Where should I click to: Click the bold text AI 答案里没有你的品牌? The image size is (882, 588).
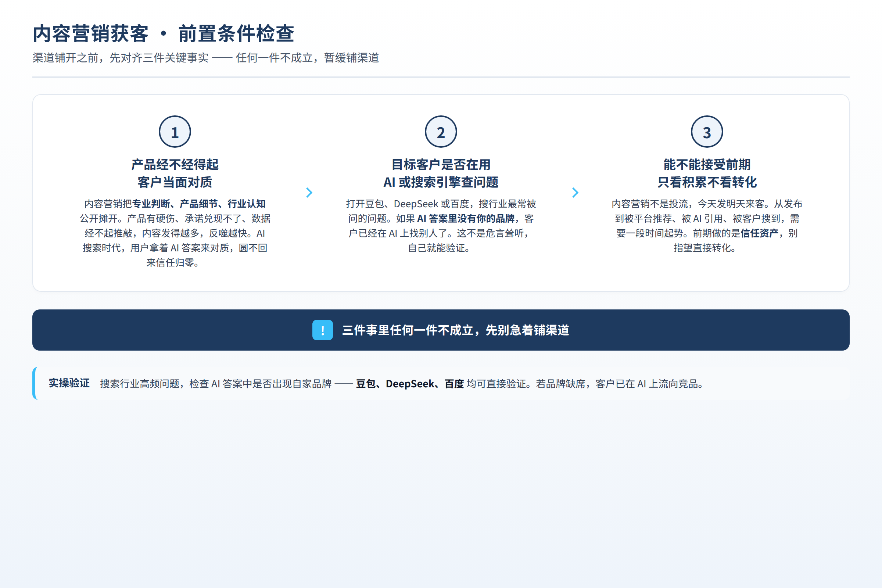466,219
